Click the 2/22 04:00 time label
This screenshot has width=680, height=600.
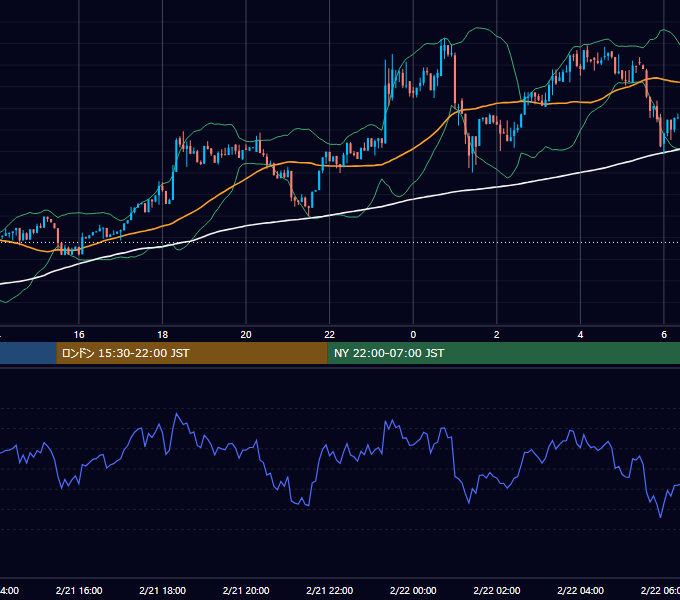580,590
